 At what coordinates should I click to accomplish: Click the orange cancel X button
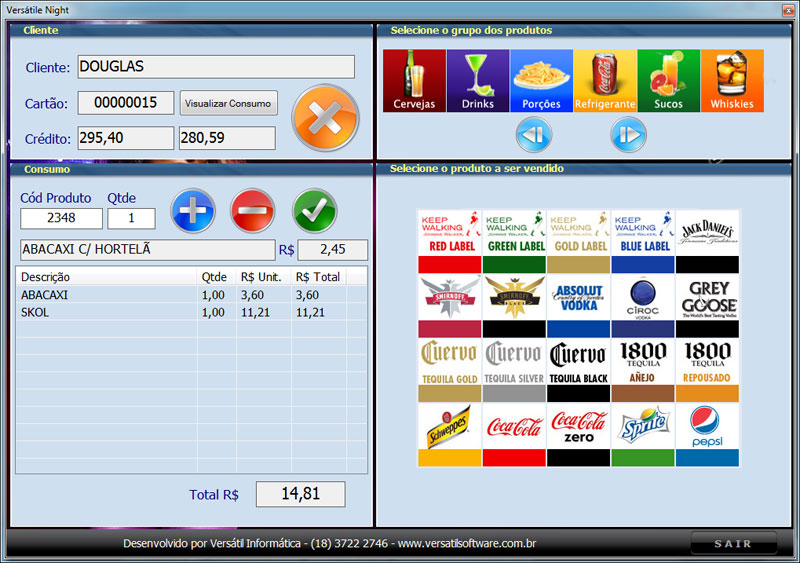click(x=326, y=118)
